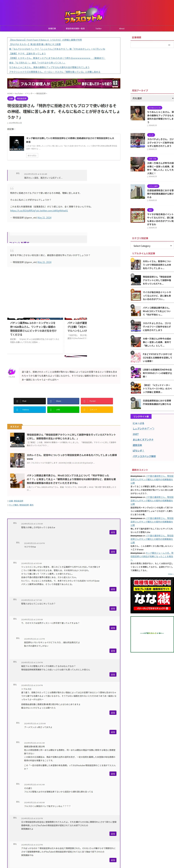Viewport: 174px width, 868px height.
Task: Open the ぱちレポ！ link site
Action: click(x=138, y=450)
